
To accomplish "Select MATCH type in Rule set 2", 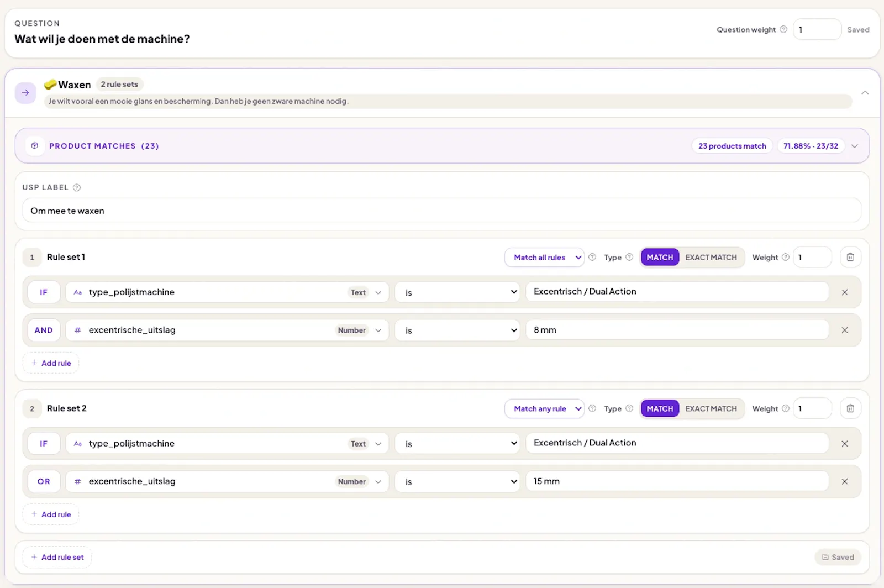I will [x=660, y=409].
